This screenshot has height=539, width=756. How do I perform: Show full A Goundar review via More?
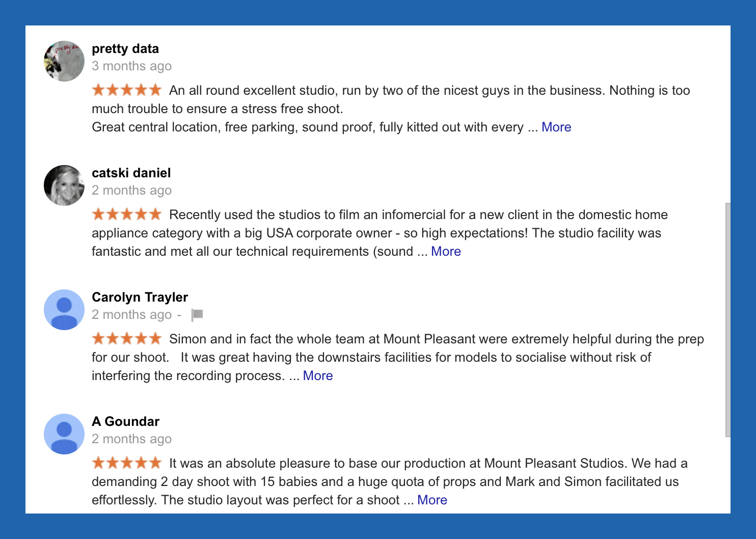[x=432, y=500]
